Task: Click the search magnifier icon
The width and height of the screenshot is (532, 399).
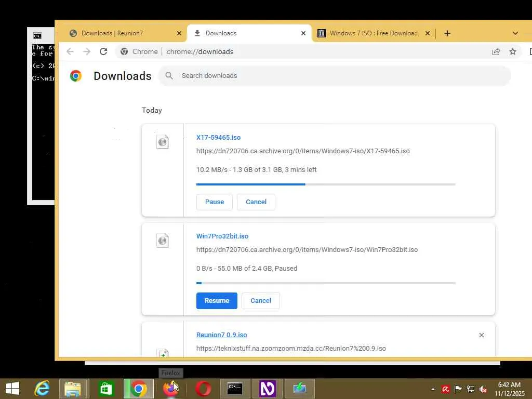Action: pos(169,76)
